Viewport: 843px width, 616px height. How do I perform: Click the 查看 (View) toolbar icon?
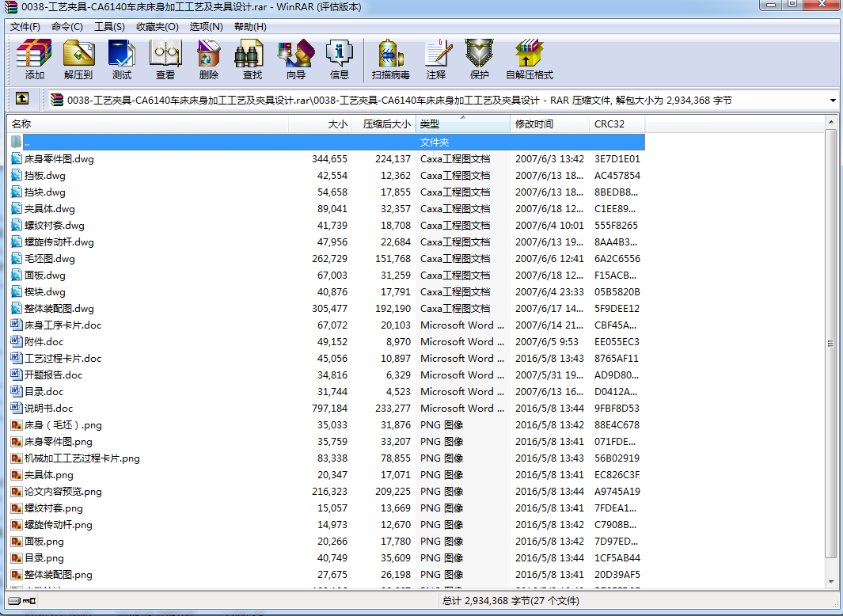[x=165, y=53]
